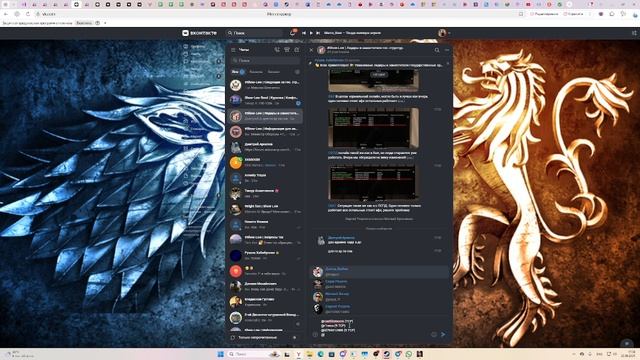Open folder settings gear next to tabs
Screen dimensions: 640x360
pyautogui.click(x=297, y=72)
